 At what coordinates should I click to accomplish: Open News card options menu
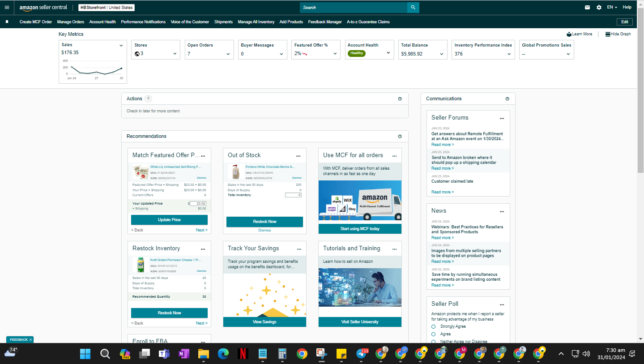click(x=502, y=212)
